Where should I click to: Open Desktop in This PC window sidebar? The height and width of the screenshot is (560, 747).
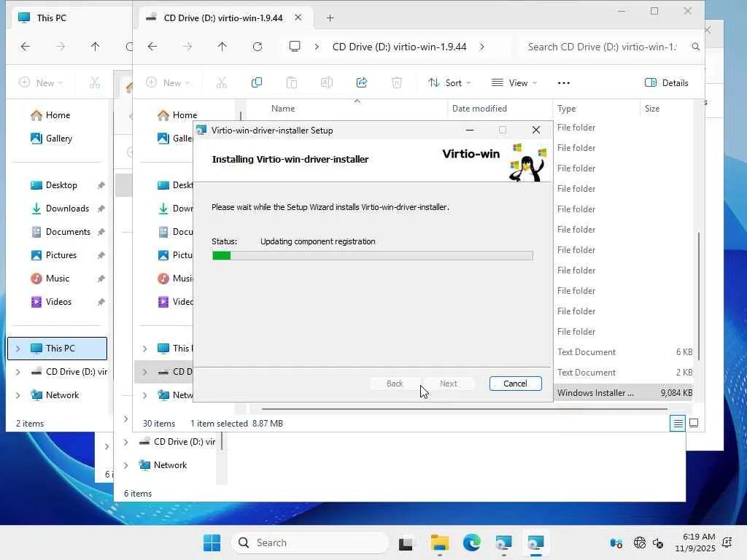coord(61,184)
